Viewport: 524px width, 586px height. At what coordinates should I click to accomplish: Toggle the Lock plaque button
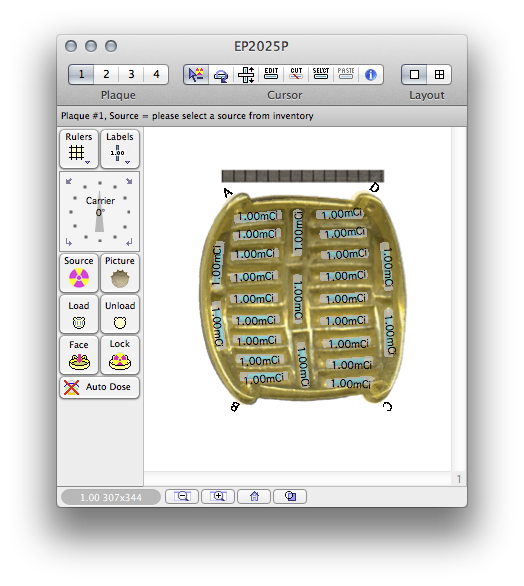click(x=120, y=355)
